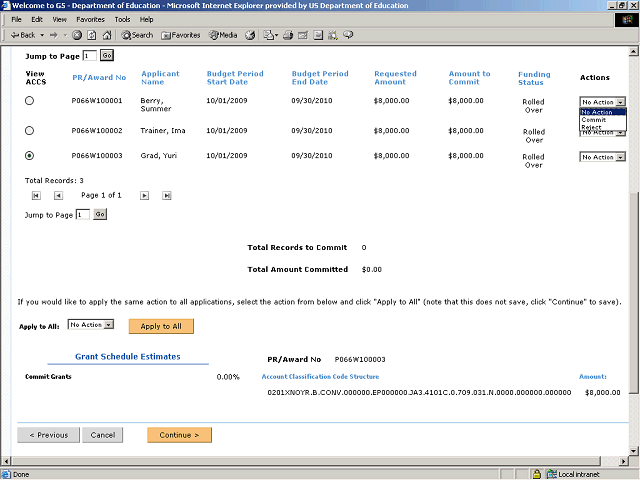Viewport: 640px width, 480px height.
Task: Select View ACCS radio for P066W100002
Action: [29, 131]
